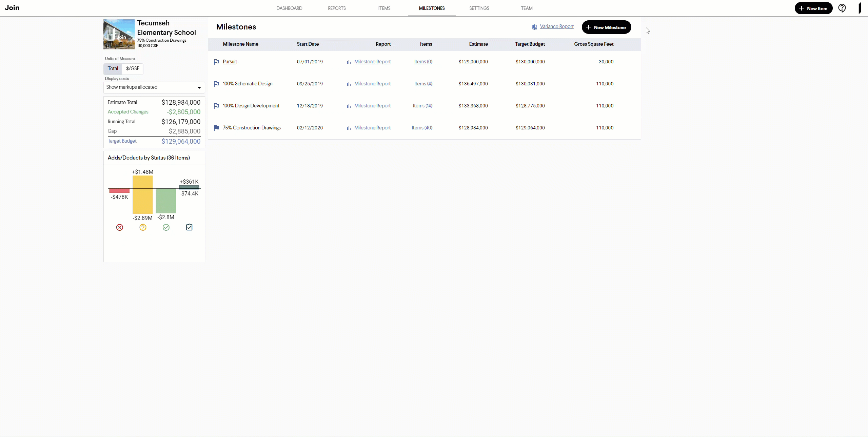Screen dimensions: 868x437
Task: Click the filled flag icon for 75% Construction Drawings
Action: (216, 128)
